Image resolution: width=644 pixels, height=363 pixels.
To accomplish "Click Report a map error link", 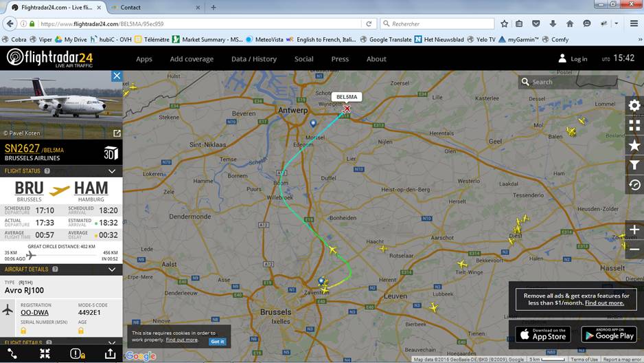I will (622, 360).
